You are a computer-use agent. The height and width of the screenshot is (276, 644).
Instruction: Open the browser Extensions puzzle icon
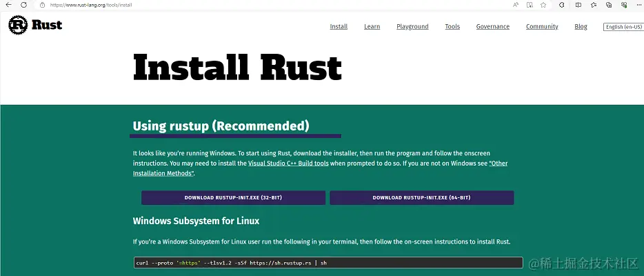click(562, 5)
